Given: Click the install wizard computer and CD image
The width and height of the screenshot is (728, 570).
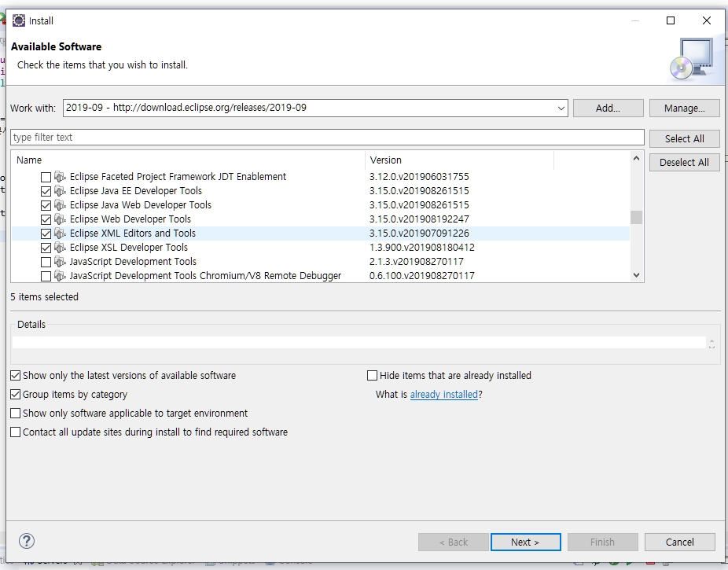Looking at the screenshot, I should [692, 60].
